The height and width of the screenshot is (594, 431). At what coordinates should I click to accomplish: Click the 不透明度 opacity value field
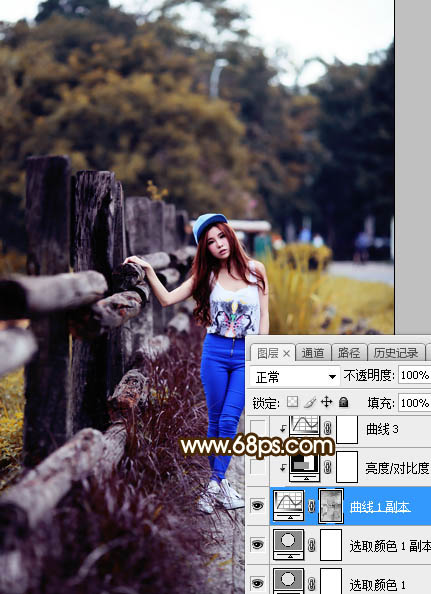pyautogui.click(x=415, y=375)
